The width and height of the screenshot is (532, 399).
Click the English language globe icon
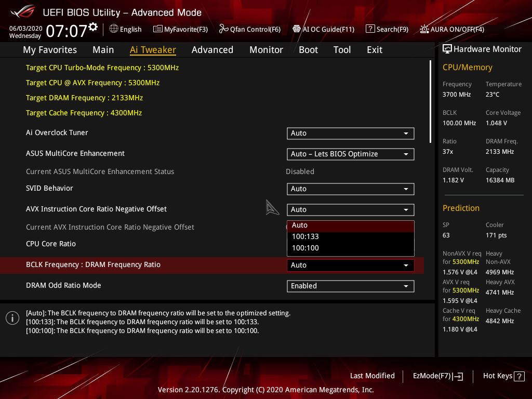click(113, 29)
